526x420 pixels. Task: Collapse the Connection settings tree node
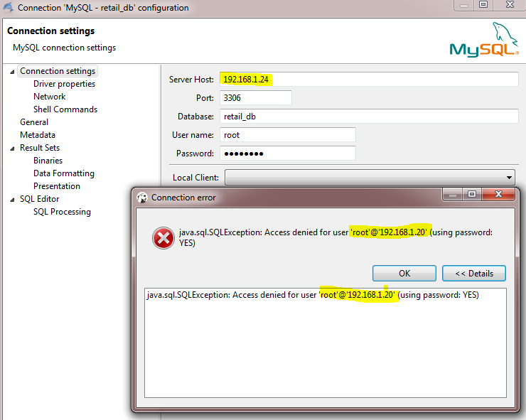[x=12, y=72]
